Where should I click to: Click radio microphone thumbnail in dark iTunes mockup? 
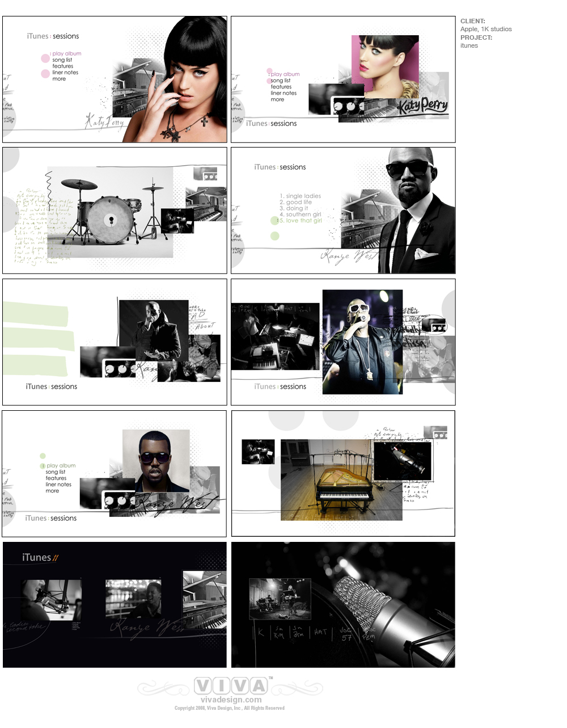tap(52, 600)
